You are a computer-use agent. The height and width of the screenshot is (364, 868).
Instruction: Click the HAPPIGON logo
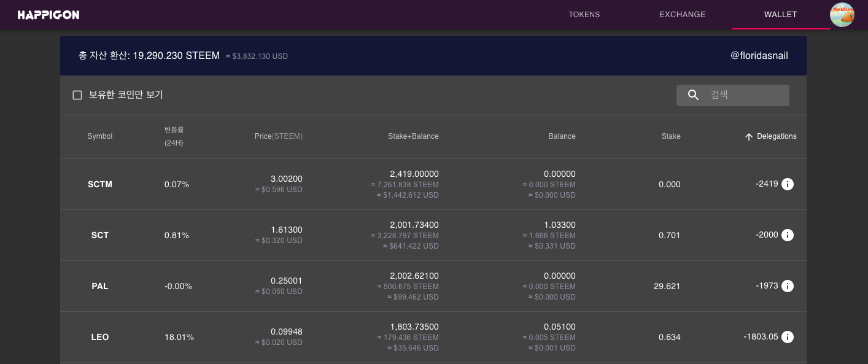pos(48,15)
